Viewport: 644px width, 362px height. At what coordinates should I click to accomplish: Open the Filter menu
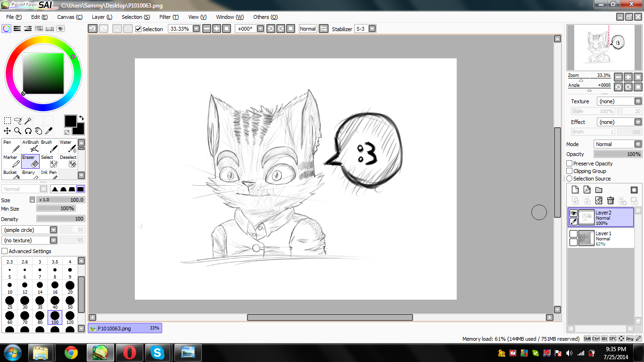click(169, 17)
